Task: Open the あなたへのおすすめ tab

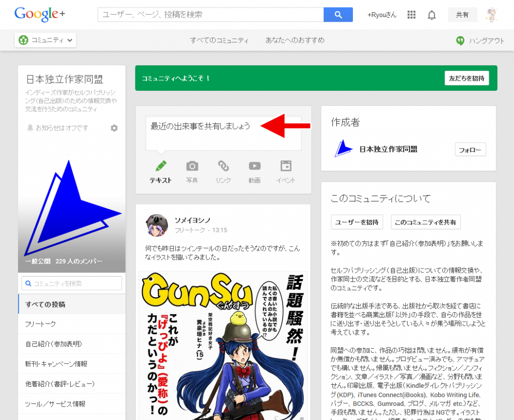Action: (x=295, y=40)
